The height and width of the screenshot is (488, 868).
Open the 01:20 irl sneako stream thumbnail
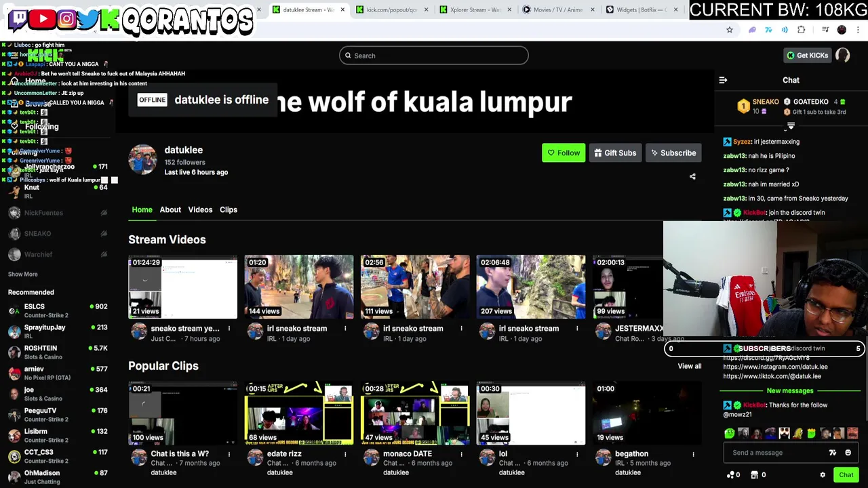[x=299, y=287]
